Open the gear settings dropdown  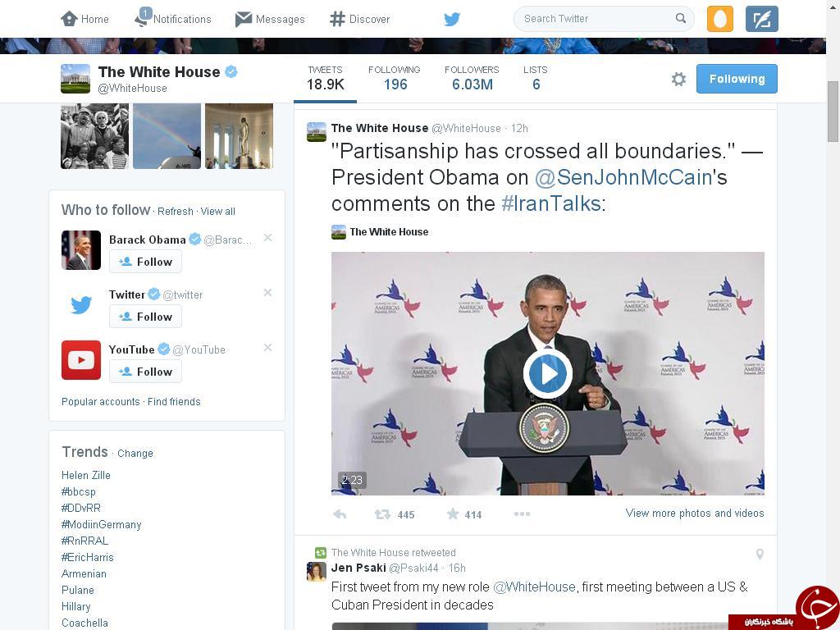coord(678,80)
